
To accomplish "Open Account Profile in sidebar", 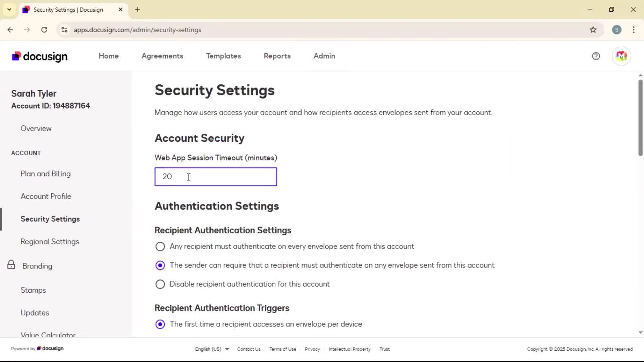I will pyautogui.click(x=46, y=196).
